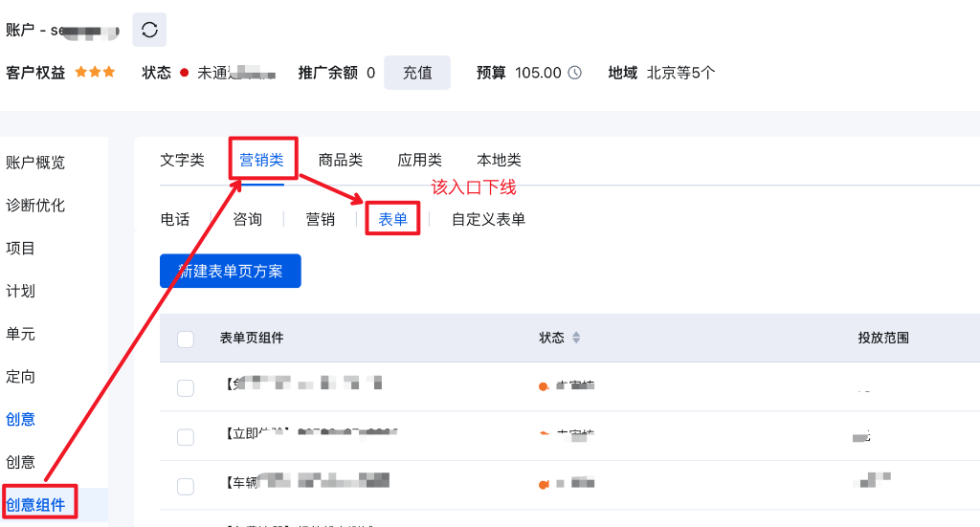The width and height of the screenshot is (980, 527).
Task: Check the first row checkbox
Action: click(x=186, y=387)
